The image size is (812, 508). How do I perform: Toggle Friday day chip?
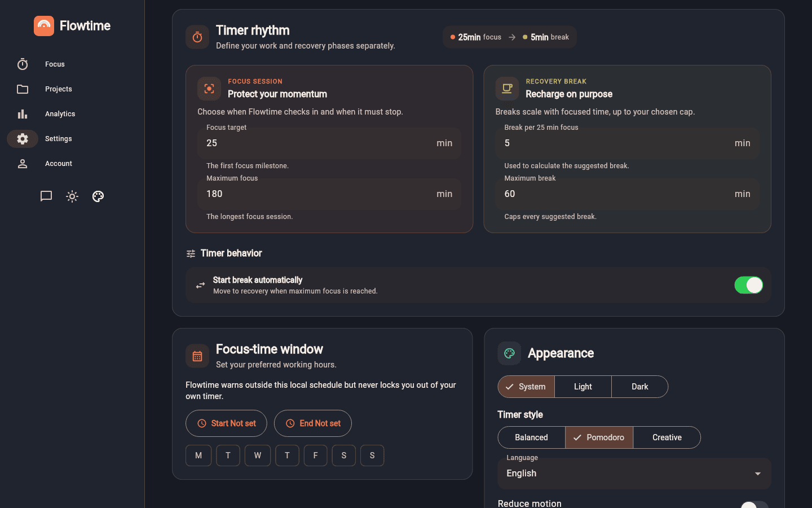coord(316,456)
